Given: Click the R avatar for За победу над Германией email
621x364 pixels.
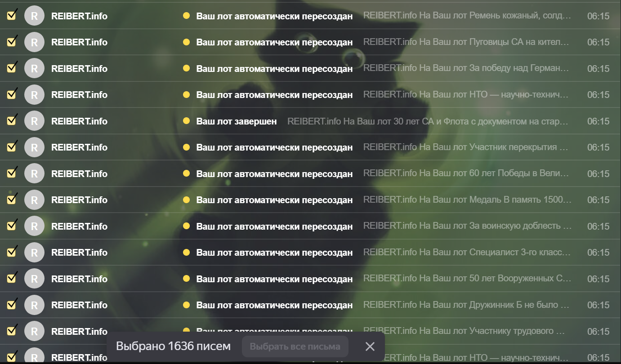Looking at the screenshot, I should click(34, 69).
